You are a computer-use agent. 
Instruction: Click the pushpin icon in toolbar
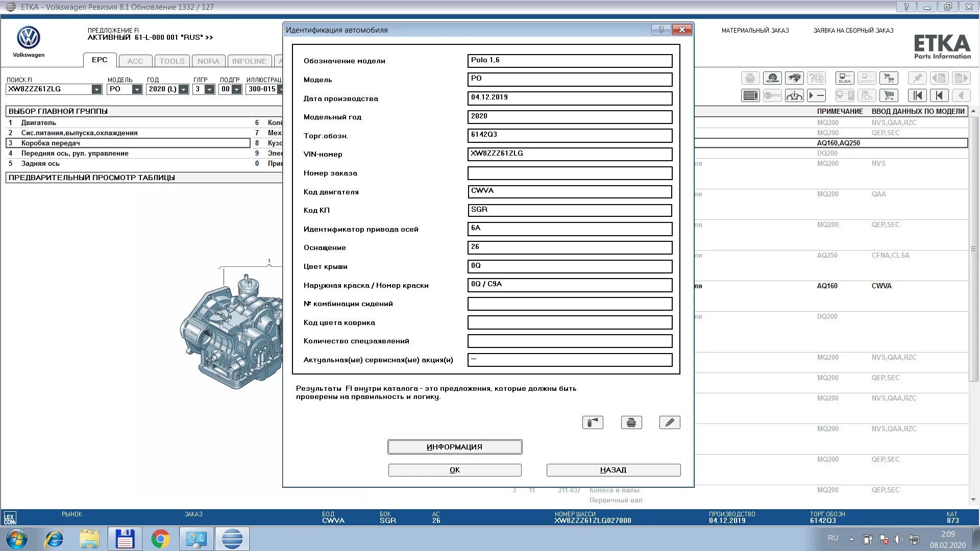click(917, 78)
